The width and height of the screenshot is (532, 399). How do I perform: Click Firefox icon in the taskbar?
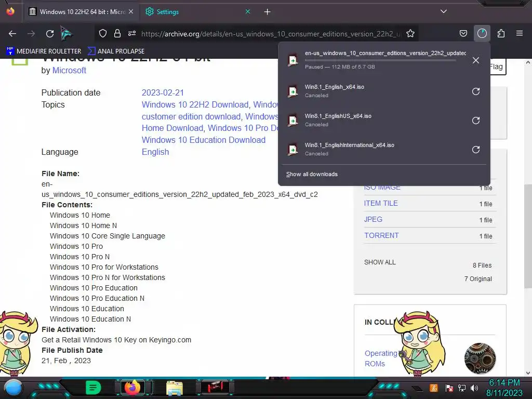(132, 388)
